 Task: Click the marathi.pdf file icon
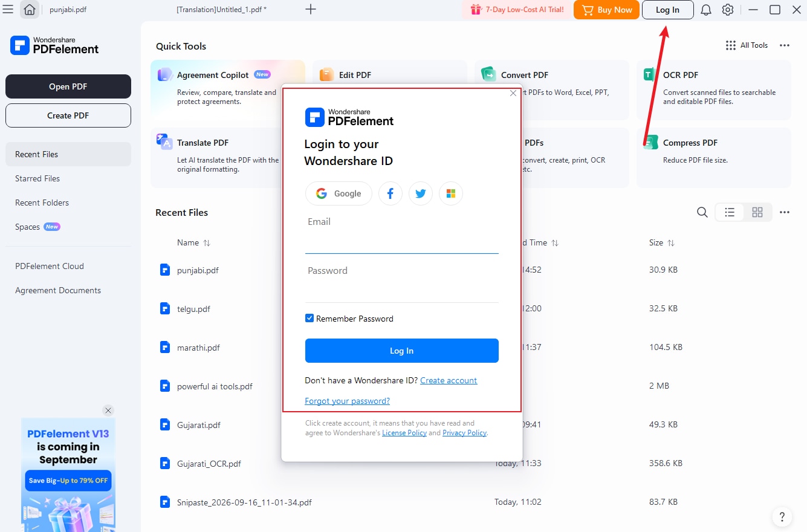[x=164, y=347]
